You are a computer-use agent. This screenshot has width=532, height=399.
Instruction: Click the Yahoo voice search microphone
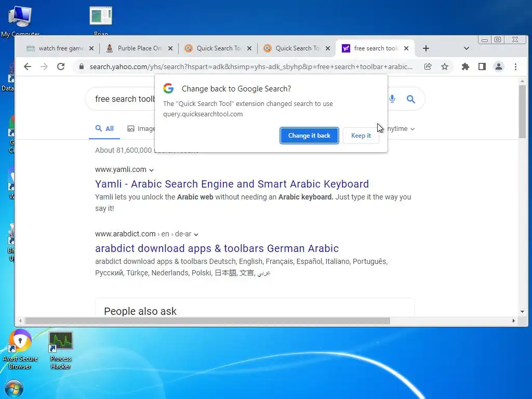pos(392,99)
